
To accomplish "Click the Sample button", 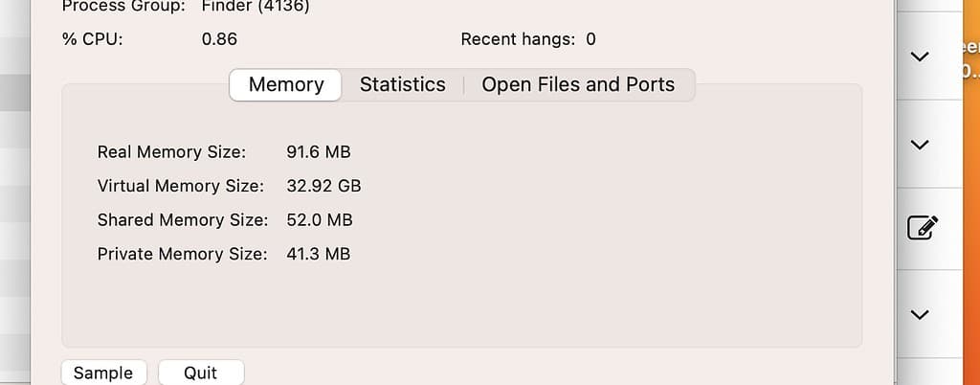I will pyautogui.click(x=103, y=373).
